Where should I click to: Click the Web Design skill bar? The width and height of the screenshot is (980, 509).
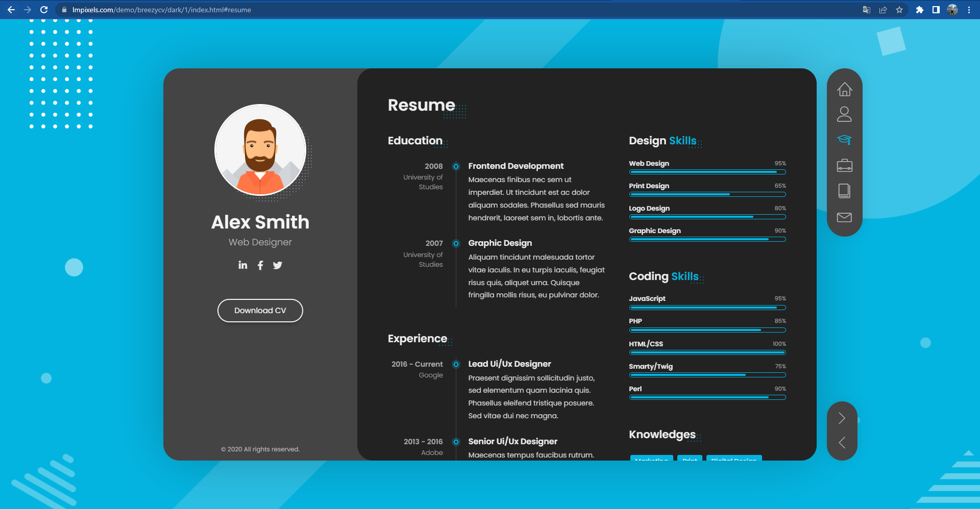[x=707, y=172]
